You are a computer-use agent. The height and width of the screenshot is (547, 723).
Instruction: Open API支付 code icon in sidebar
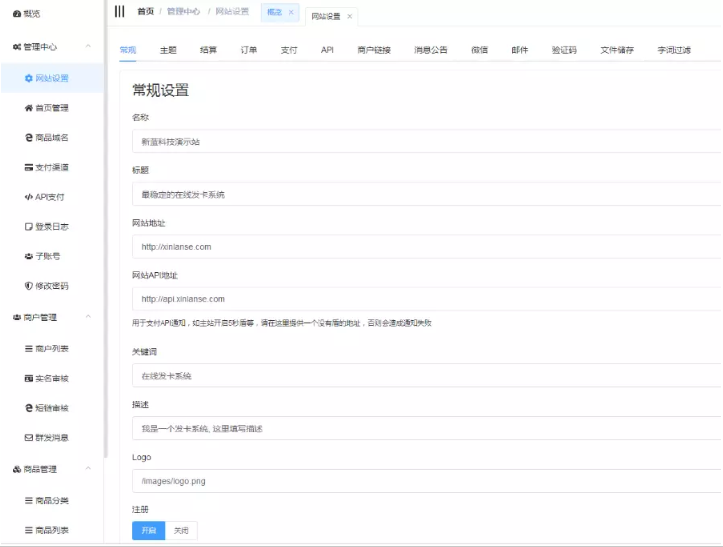[x=28, y=197]
